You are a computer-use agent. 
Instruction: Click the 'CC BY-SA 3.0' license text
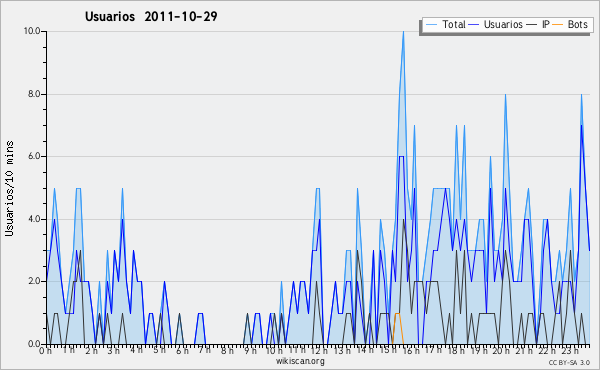tap(569, 362)
